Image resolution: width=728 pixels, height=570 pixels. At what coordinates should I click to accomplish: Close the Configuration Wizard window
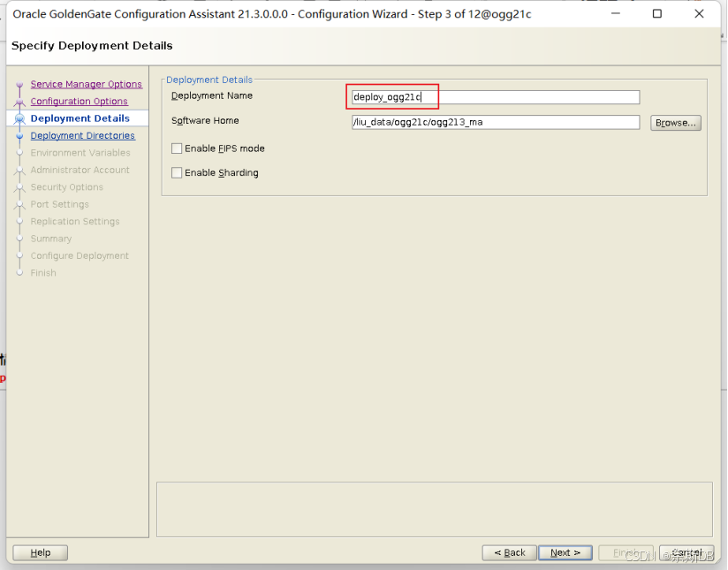click(699, 14)
